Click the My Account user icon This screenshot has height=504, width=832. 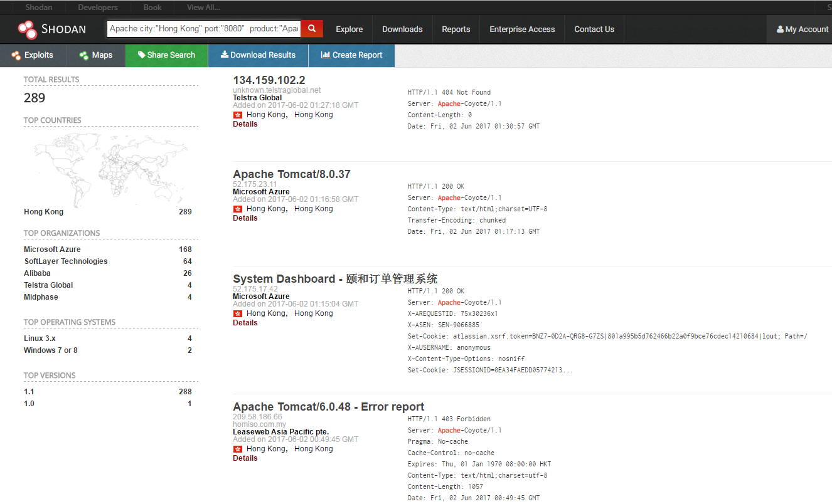coord(780,29)
